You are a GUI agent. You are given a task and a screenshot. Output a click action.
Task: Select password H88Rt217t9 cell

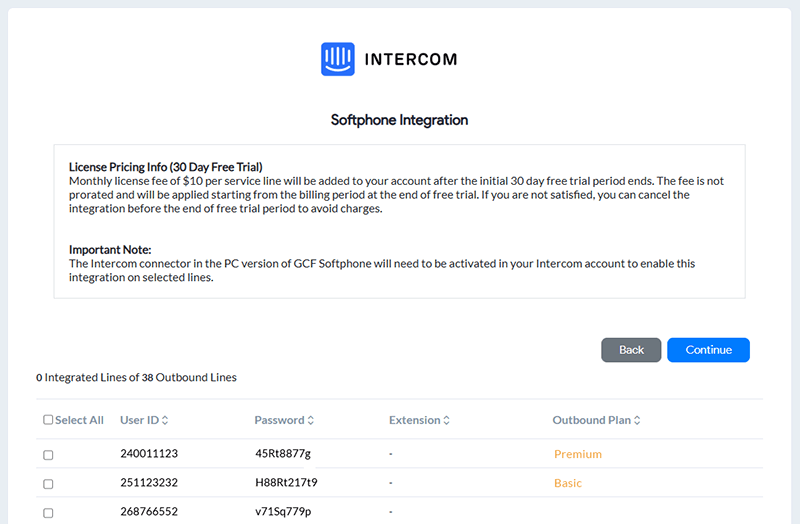286,483
